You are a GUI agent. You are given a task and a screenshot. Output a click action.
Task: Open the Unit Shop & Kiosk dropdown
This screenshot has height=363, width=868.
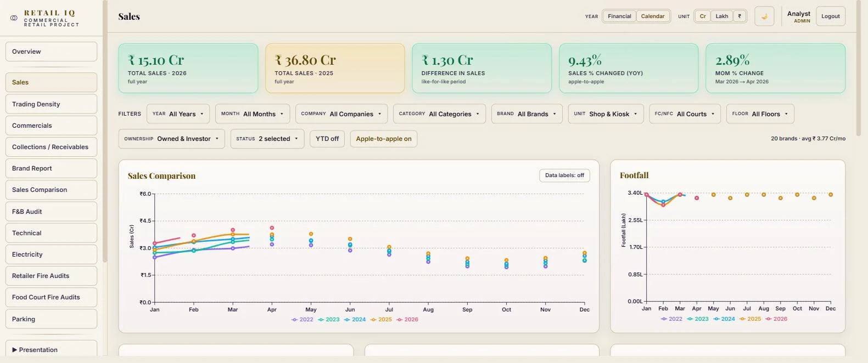[606, 114]
